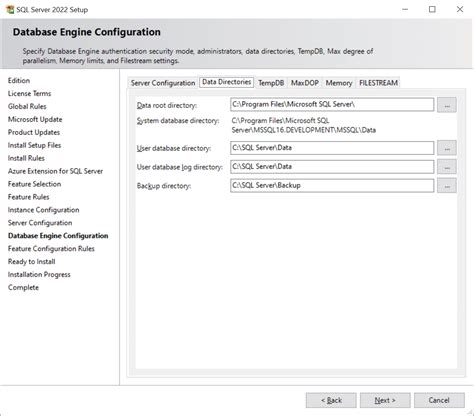
Task: Click the Installation Progress step
Action: point(39,275)
